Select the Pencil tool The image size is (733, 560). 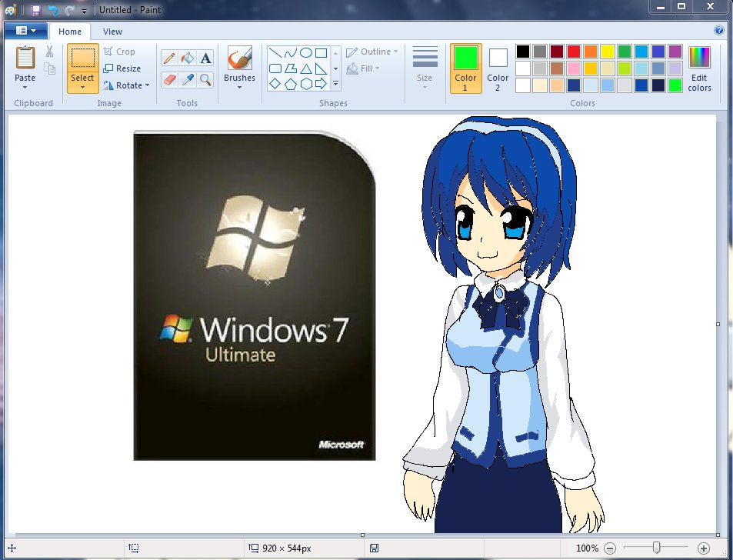click(x=169, y=58)
